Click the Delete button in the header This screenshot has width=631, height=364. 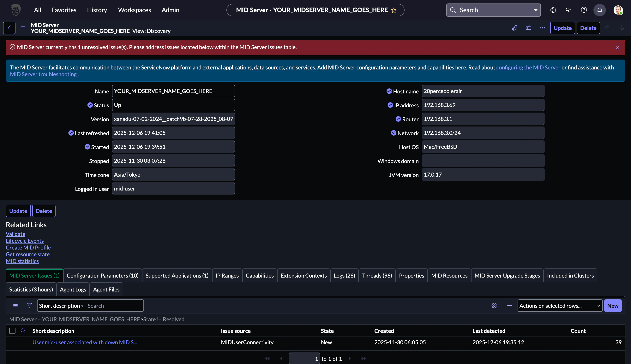pyautogui.click(x=588, y=28)
